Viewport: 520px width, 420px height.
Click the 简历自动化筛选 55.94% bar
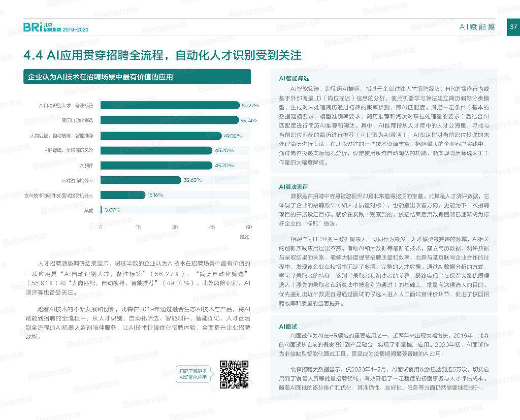[169, 120]
